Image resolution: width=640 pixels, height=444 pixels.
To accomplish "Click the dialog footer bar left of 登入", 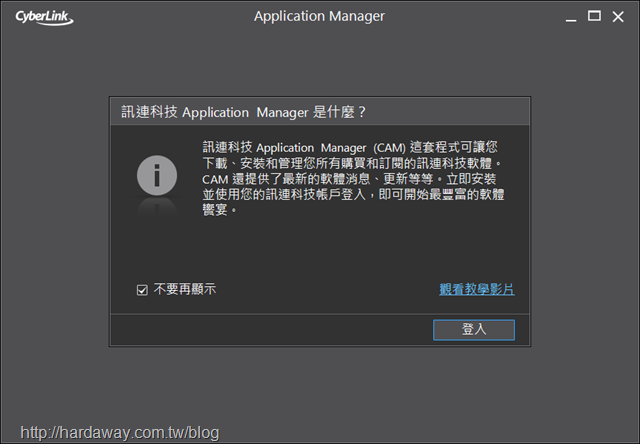I will 271,330.
